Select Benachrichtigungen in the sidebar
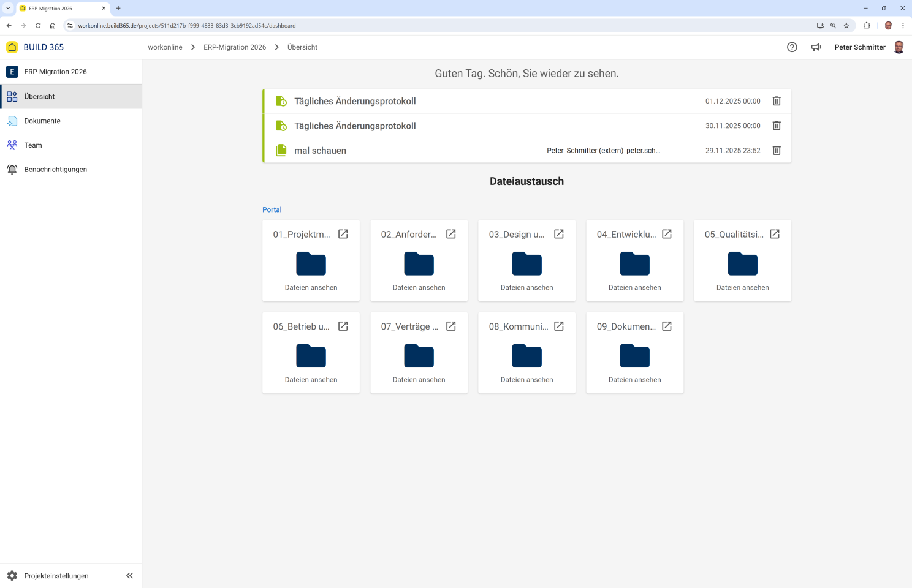Image resolution: width=912 pixels, height=588 pixels. tap(55, 170)
